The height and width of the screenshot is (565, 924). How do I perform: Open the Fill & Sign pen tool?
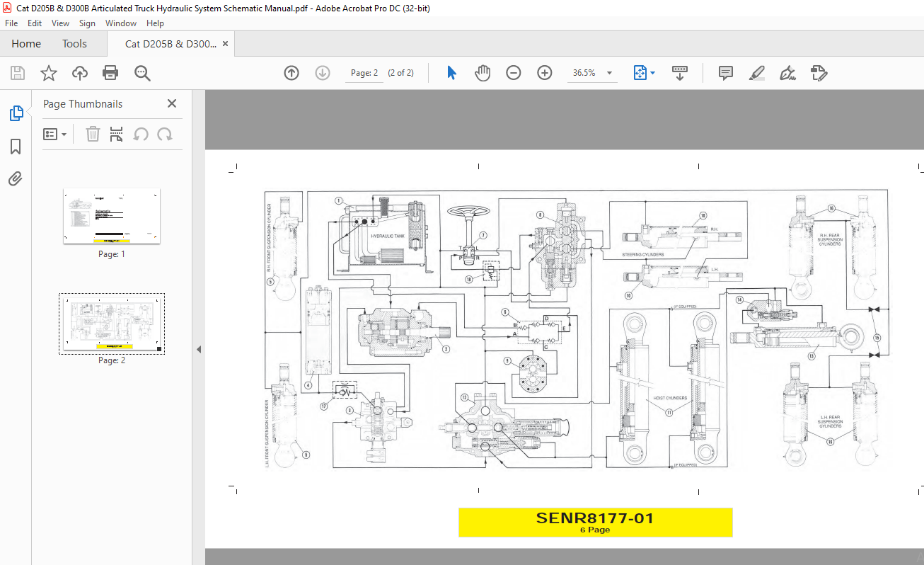tap(787, 73)
